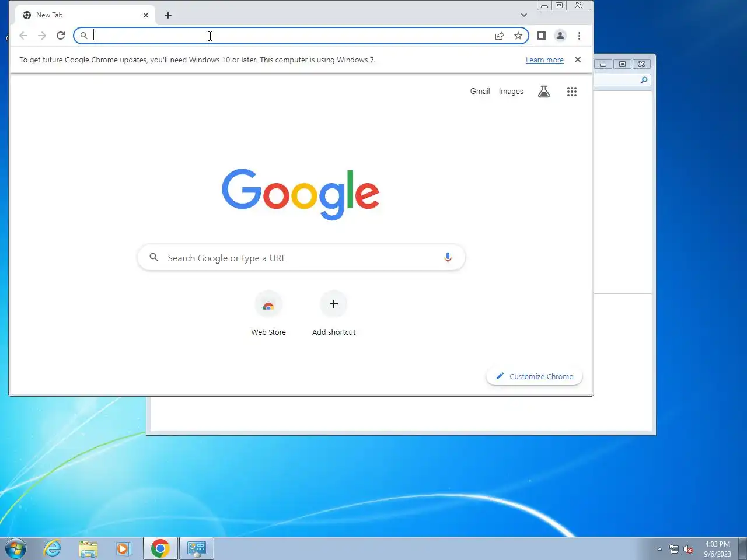Bookmark this tab with the star icon

coord(518,36)
